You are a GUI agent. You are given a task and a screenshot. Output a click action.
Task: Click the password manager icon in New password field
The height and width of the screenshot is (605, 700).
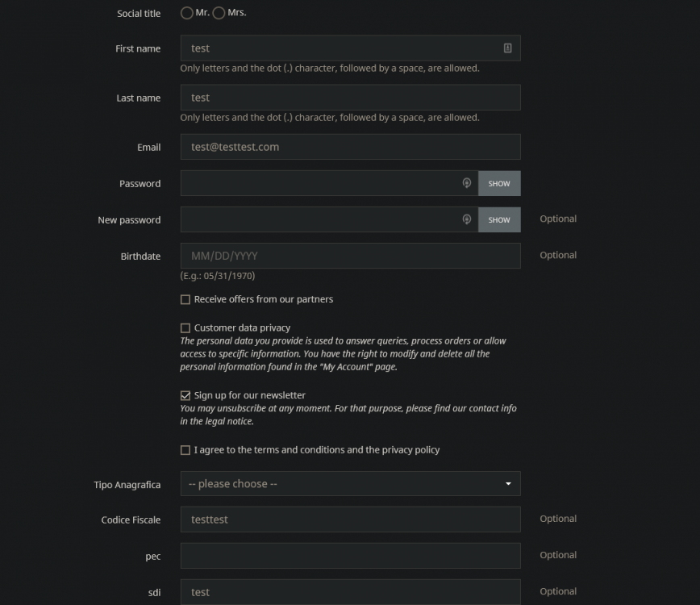(466, 219)
